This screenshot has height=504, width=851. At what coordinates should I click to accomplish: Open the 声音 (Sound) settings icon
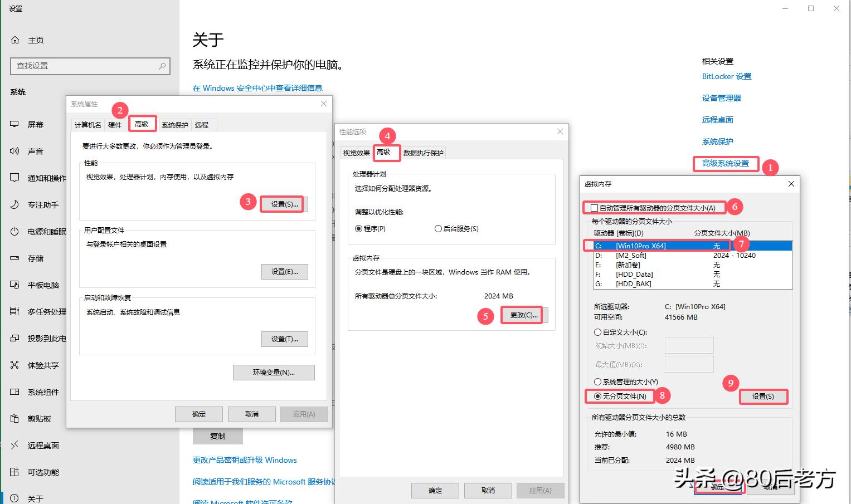14,151
